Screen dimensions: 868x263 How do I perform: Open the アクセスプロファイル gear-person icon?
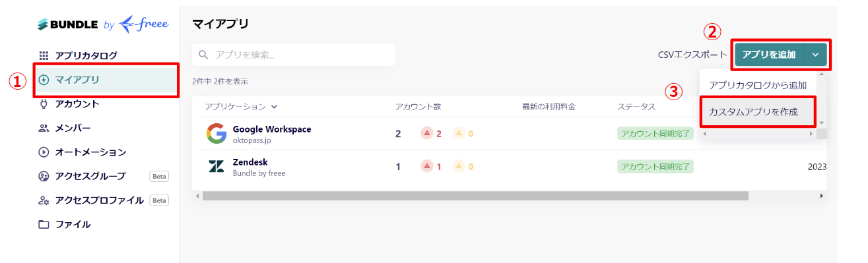pyautogui.click(x=44, y=200)
